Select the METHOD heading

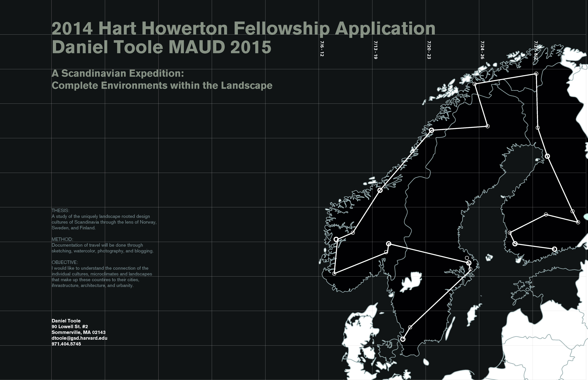pyautogui.click(x=62, y=239)
